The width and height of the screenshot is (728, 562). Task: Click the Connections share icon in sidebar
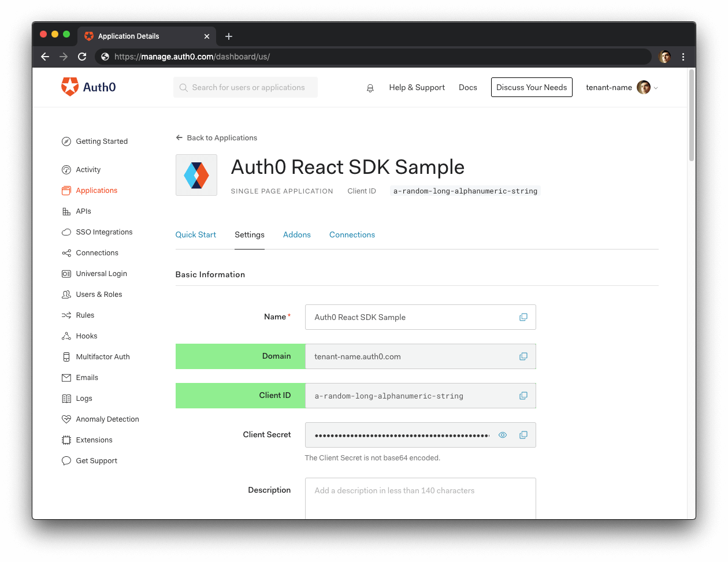coord(66,253)
